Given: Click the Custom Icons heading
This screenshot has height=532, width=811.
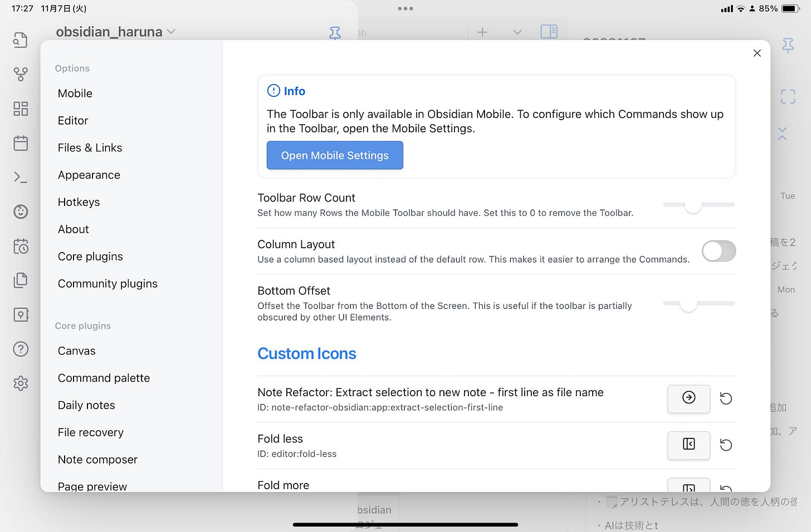Looking at the screenshot, I should [x=307, y=354].
